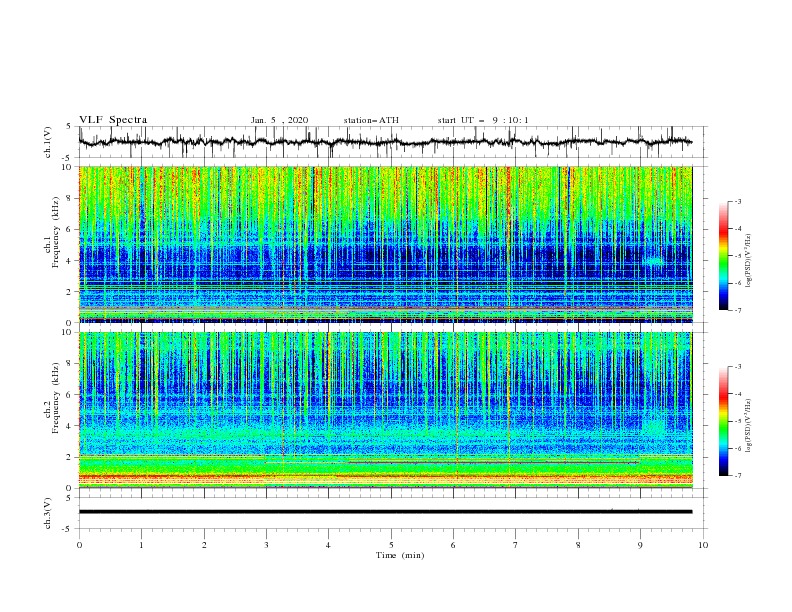
Task: Click the "Time (min)" axis label
Action: 400,555
